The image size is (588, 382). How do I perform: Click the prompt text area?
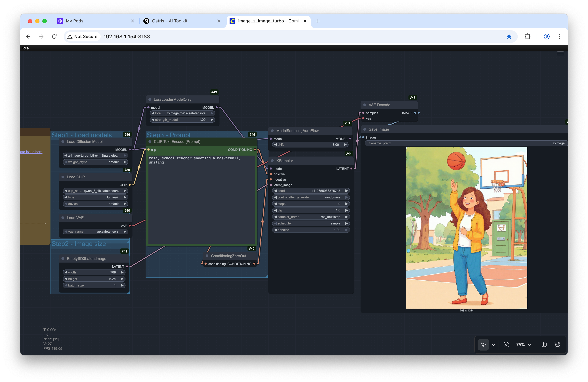tap(201, 197)
